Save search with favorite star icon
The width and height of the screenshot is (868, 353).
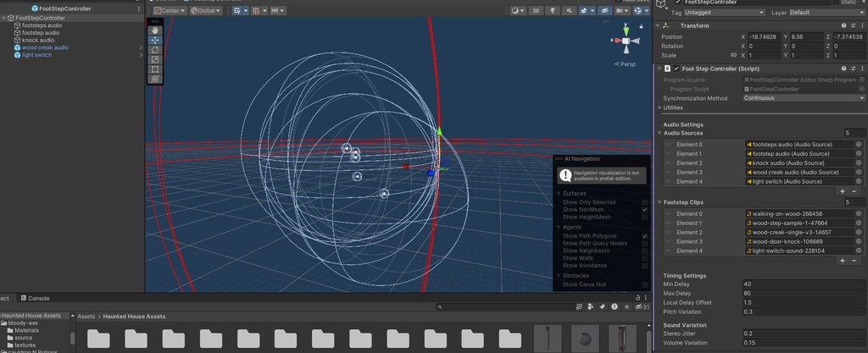click(626, 306)
